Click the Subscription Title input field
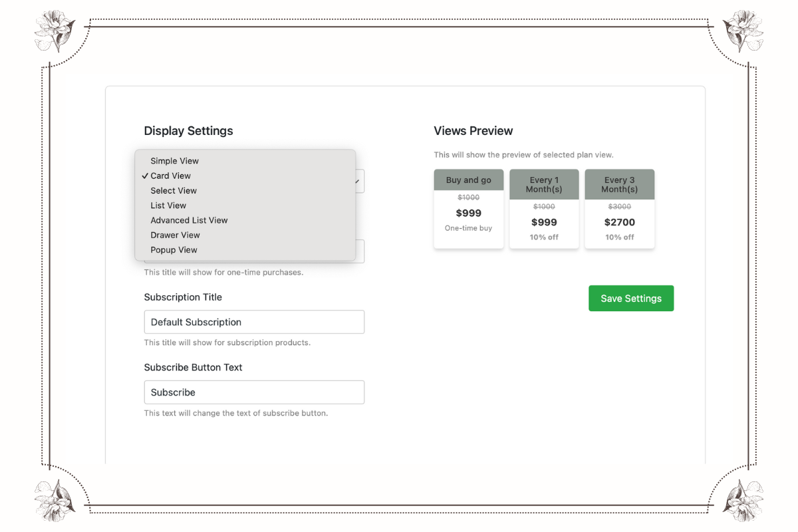The image size is (798, 532). [254, 322]
